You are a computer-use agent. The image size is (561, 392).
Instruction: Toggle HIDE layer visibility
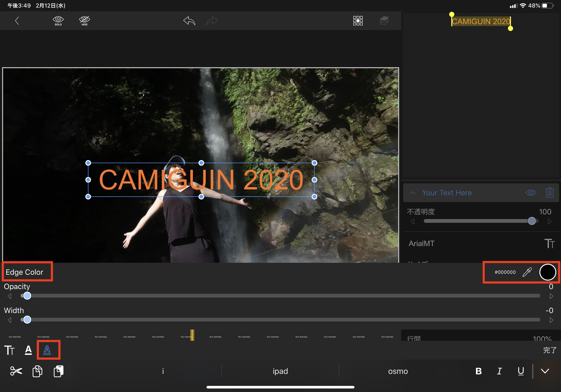tap(85, 21)
